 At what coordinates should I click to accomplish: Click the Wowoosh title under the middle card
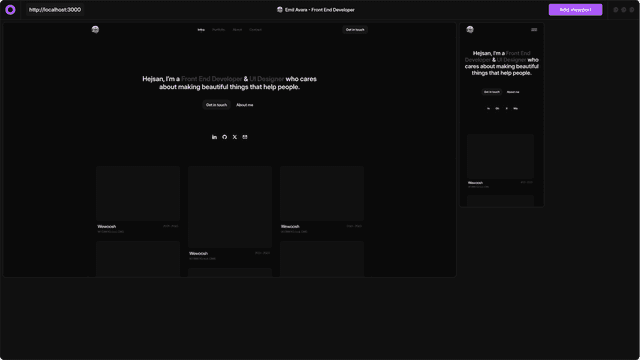pyautogui.click(x=198, y=253)
